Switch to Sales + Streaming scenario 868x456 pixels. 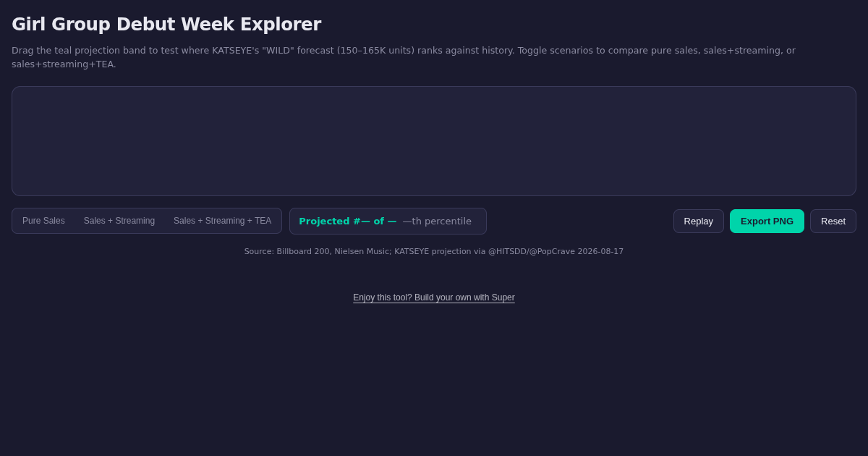[119, 221]
